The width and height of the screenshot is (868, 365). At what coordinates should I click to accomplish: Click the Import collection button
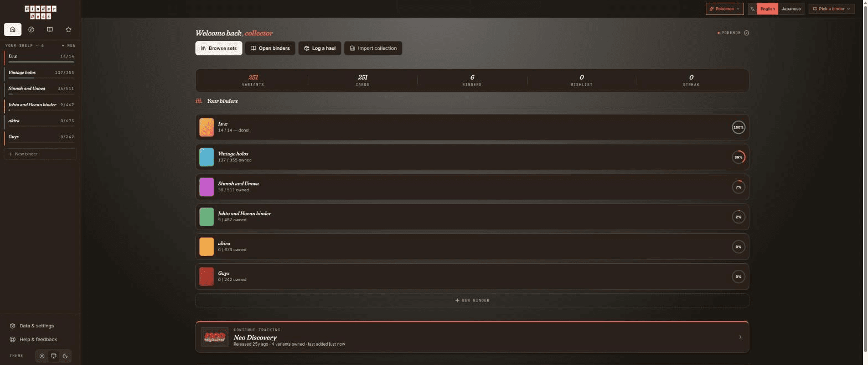[x=373, y=48]
